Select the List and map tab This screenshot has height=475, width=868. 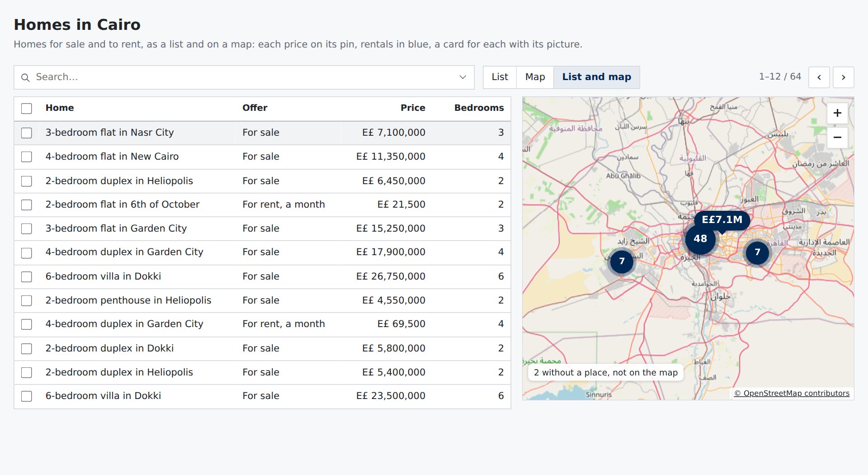(597, 77)
